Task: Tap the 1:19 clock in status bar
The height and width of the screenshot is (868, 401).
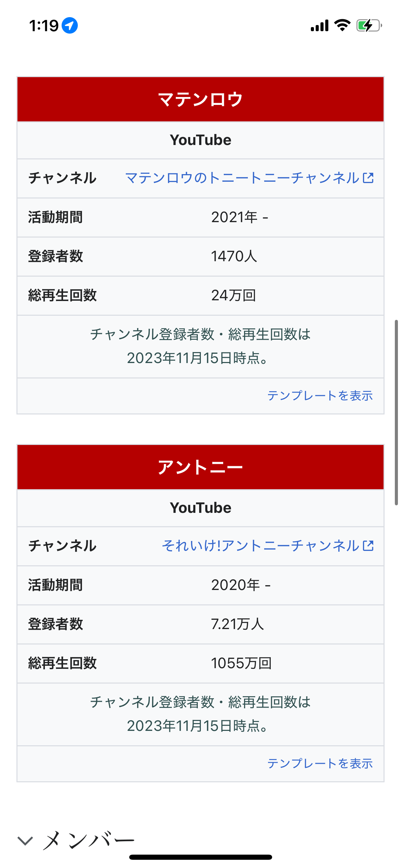Action: tap(44, 26)
